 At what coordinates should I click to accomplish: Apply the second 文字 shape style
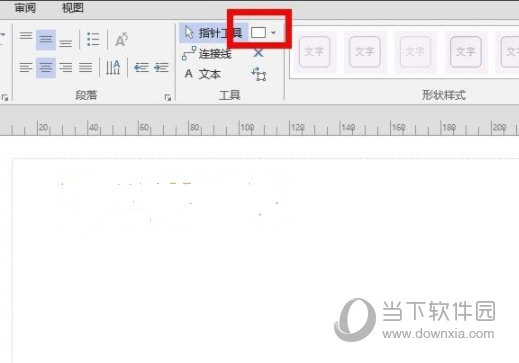365,52
